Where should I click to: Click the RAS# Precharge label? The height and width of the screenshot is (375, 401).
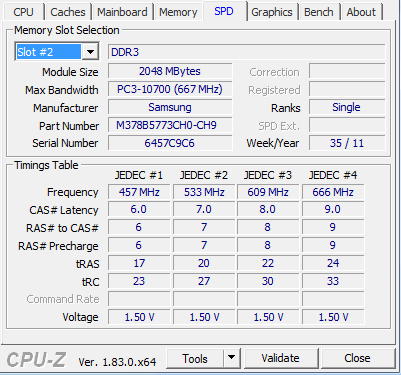click(x=58, y=246)
